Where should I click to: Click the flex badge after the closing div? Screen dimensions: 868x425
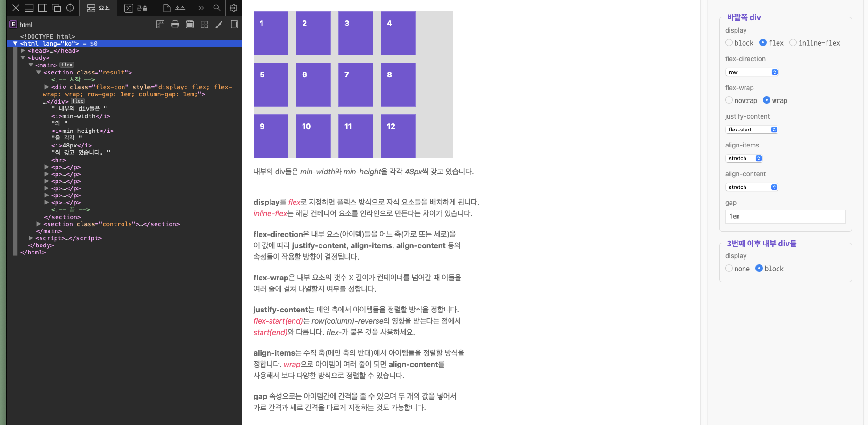tap(78, 101)
